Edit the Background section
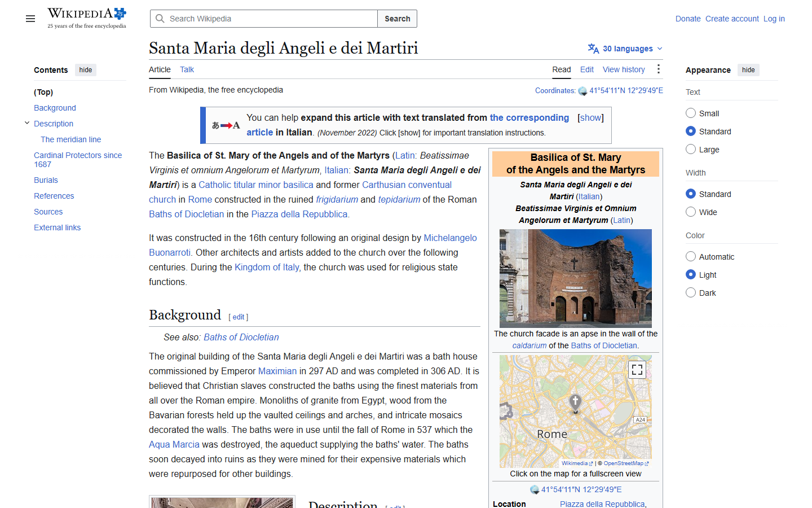 point(239,317)
